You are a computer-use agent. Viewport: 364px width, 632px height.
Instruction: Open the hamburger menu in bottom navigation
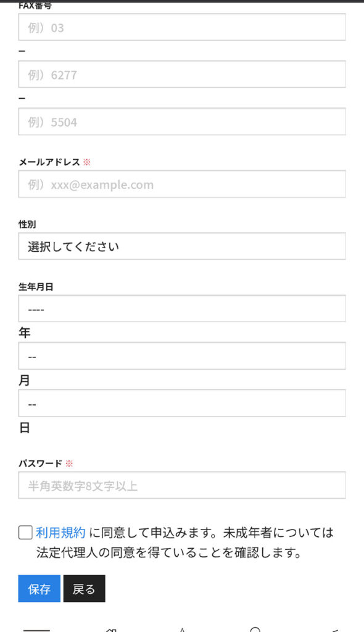[37, 628]
